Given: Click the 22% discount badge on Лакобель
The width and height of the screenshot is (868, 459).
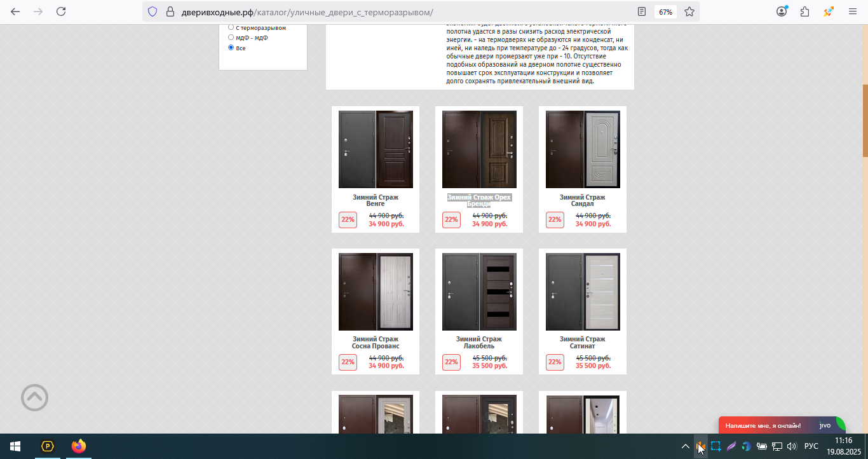Looking at the screenshot, I should 451,362.
